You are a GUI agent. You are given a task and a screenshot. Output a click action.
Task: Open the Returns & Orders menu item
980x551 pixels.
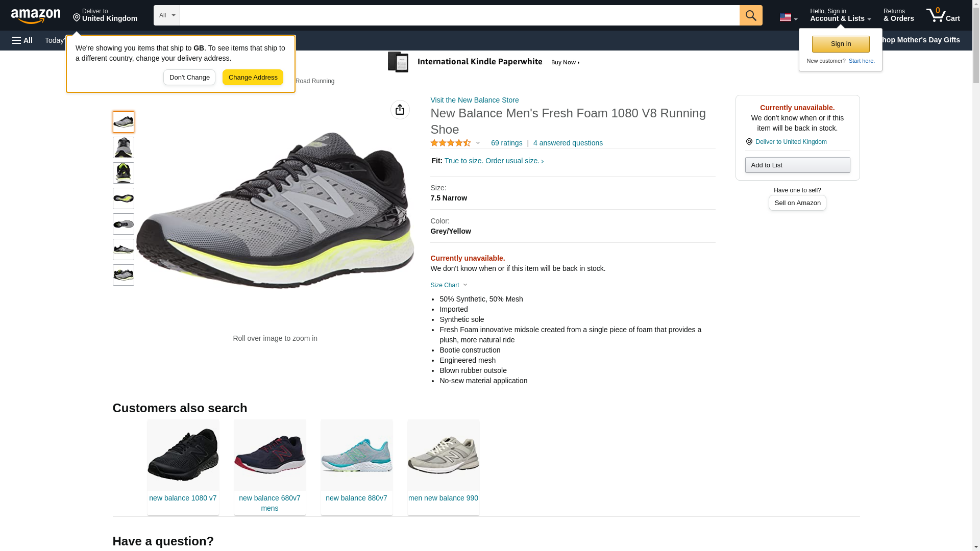[x=898, y=15]
